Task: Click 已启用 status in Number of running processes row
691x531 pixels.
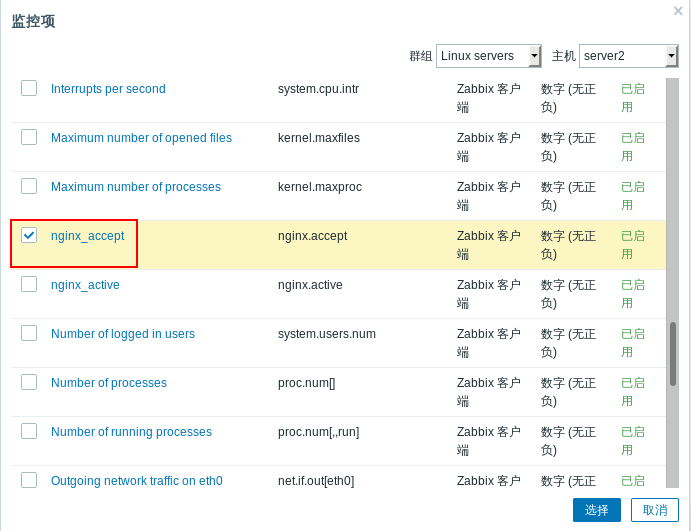Action: click(633, 440)
